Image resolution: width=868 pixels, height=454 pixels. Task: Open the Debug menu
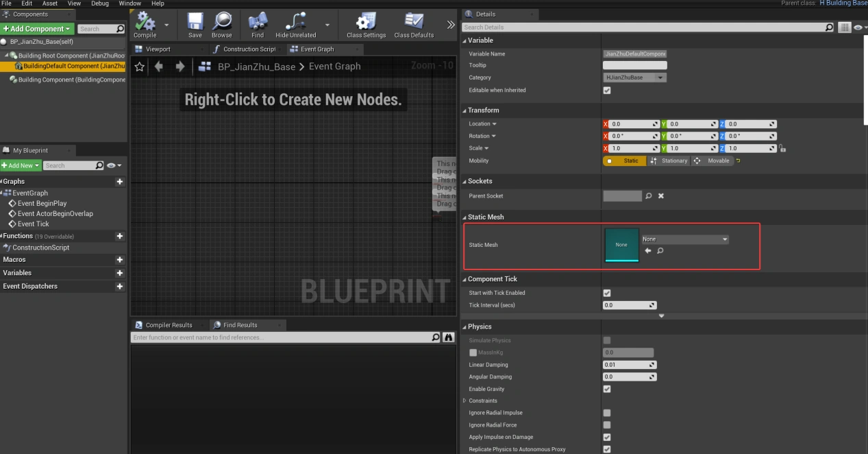[100, 3]
